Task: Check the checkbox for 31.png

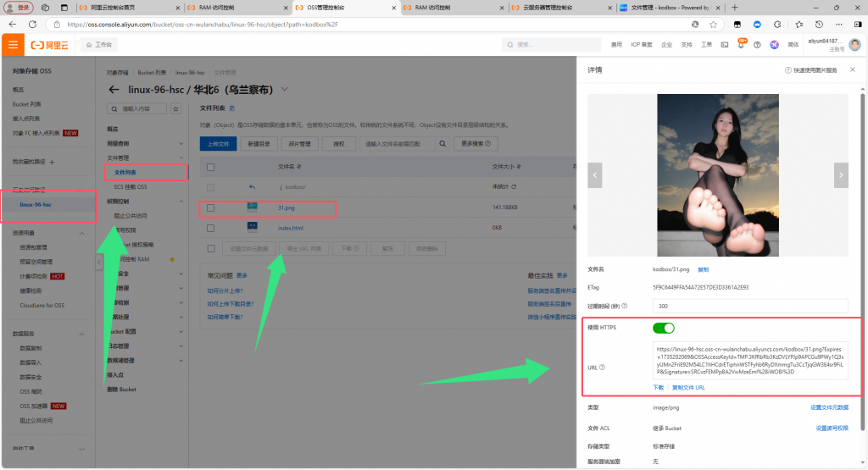Action: point(210,207)
